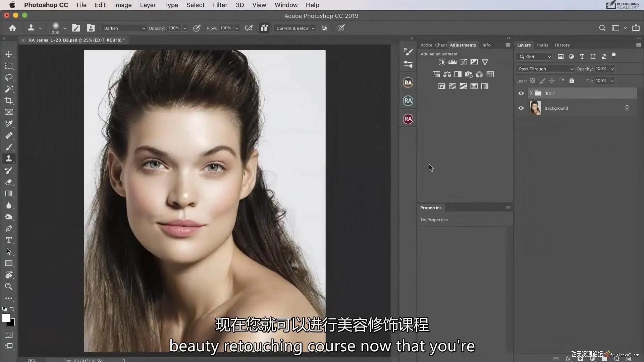Image resolution: width=644 pixels, height=362 pixels.
Task: Switch to the History tab
Action: point(562,45)
